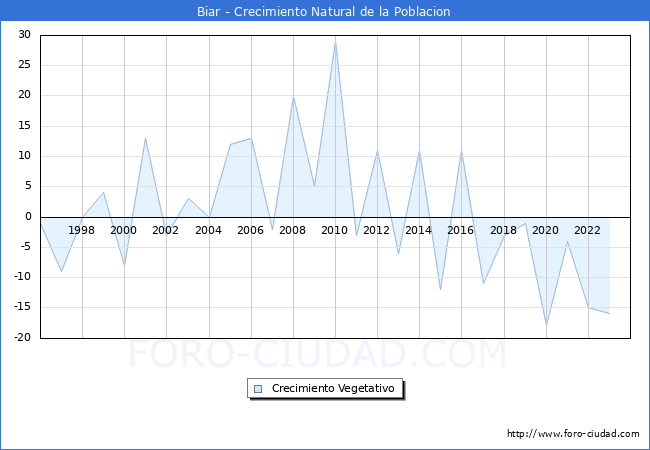Click the 2022 x-axis label
This screenshot has height=450, width=650.
(x=587, y=230)
